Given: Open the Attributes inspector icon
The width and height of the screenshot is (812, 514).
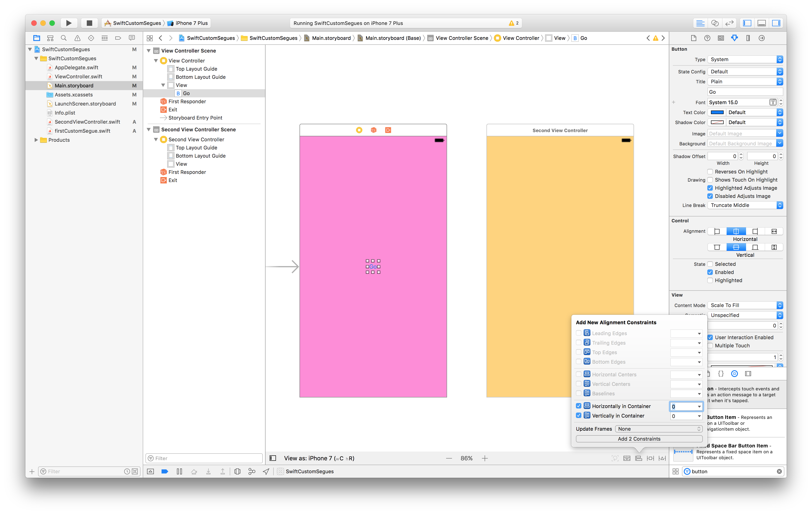Looking at the screenshot, I should [x=734, y=38].
